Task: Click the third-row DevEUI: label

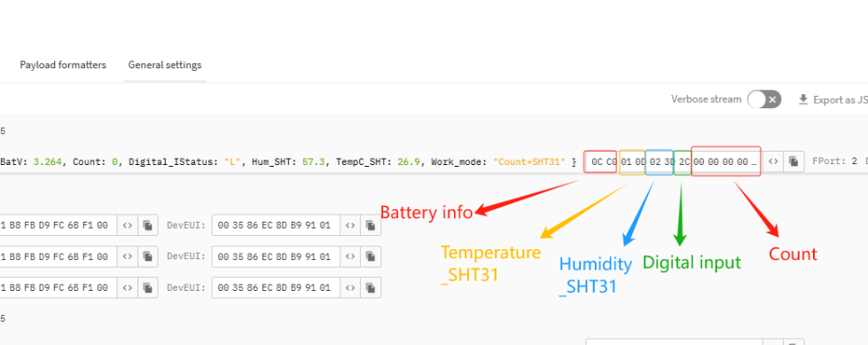Action: 186,287
